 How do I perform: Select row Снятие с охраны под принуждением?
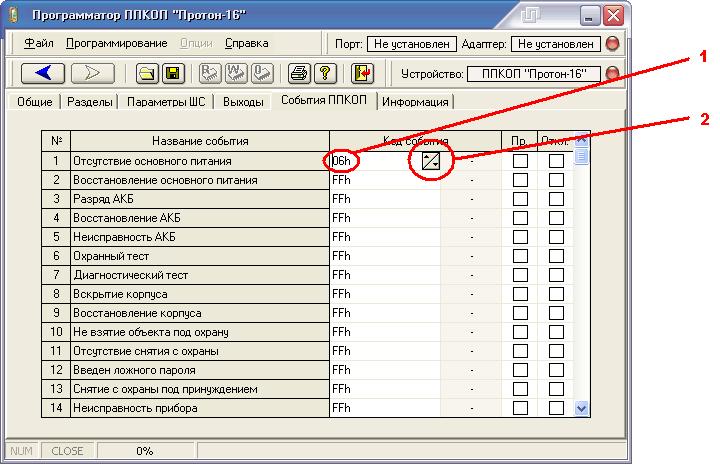pos(200,389)
